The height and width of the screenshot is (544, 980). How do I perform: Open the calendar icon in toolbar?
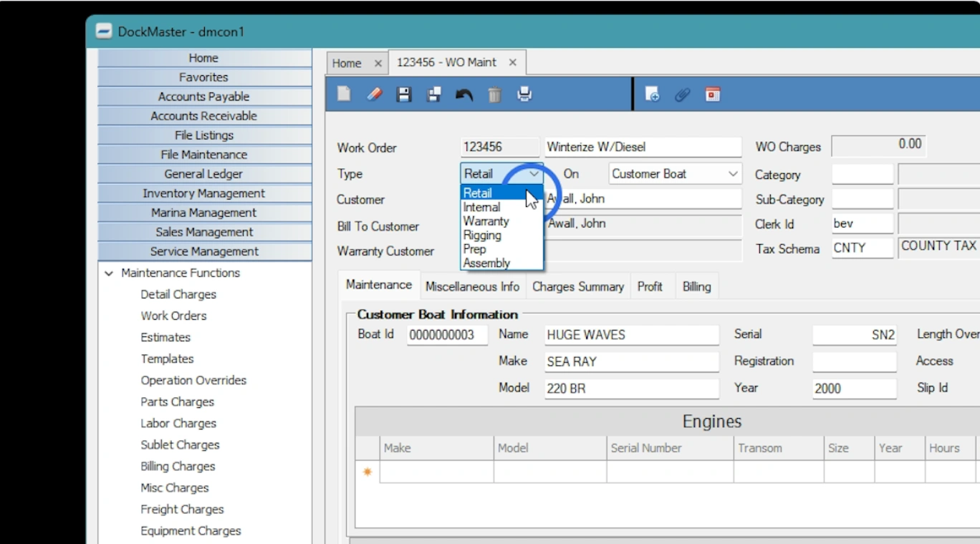712,94
